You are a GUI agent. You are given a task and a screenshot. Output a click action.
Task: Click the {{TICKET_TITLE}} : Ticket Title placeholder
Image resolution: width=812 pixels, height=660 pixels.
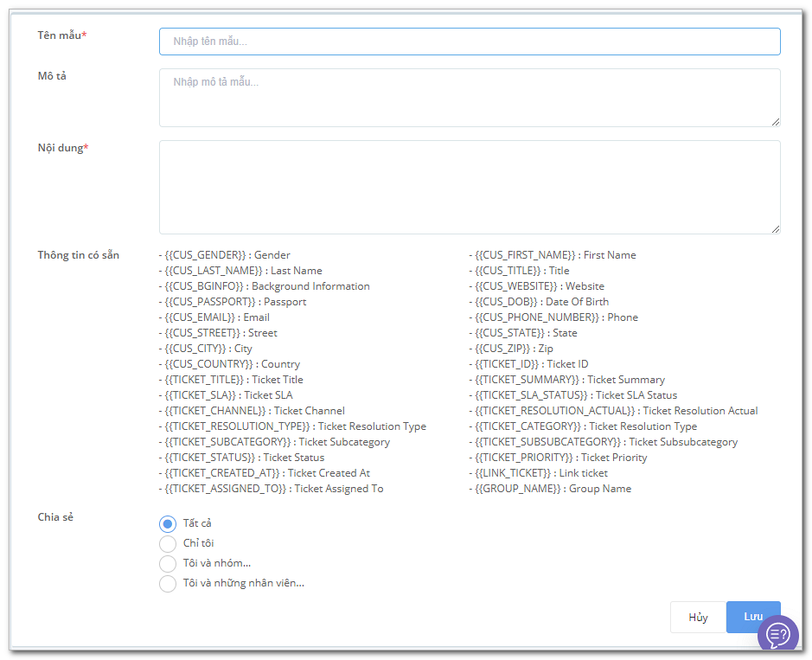point(231,379)
